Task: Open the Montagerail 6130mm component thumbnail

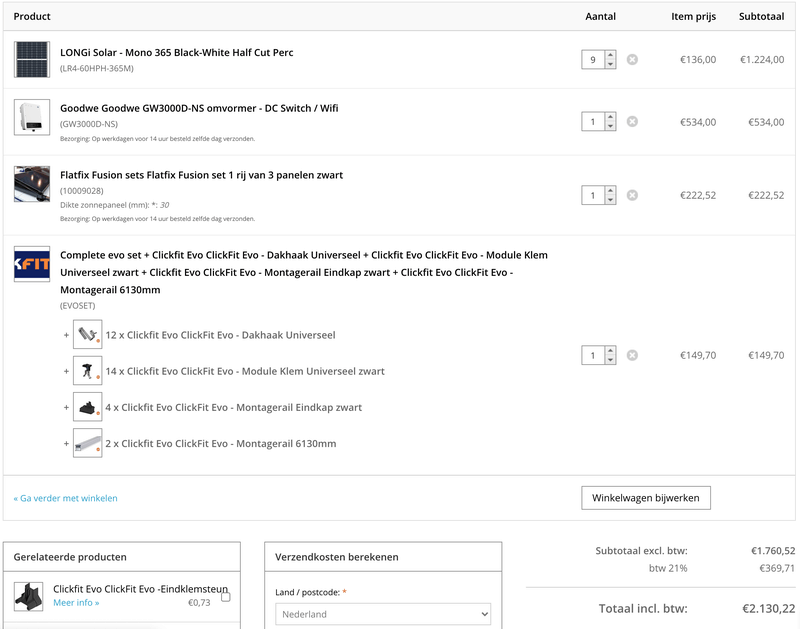Action: click(88, 443)
